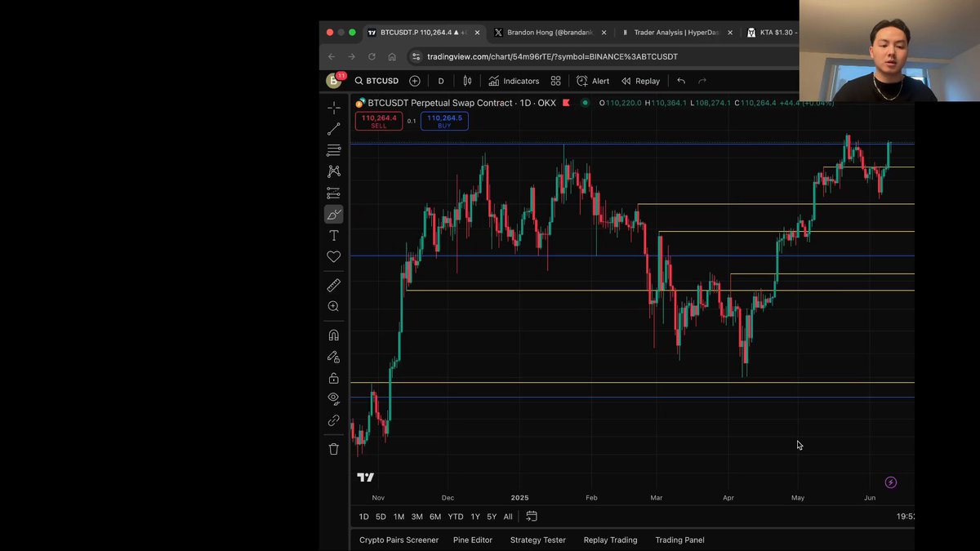Open the forecasting and measurement tools

click(x=334, y=193)
